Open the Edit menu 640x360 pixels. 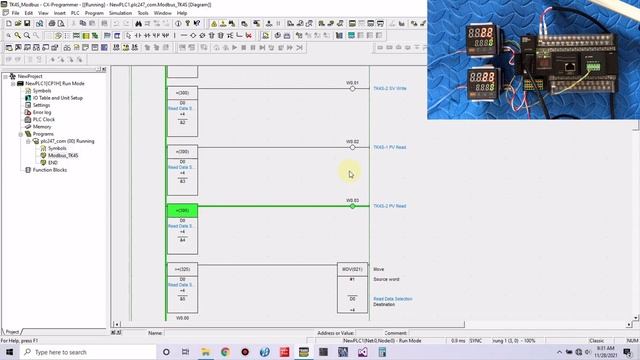coord(29,13)
